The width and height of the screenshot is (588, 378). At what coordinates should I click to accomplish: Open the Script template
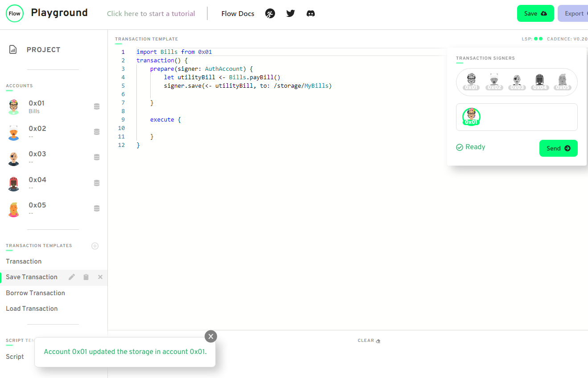coord(15,357)
